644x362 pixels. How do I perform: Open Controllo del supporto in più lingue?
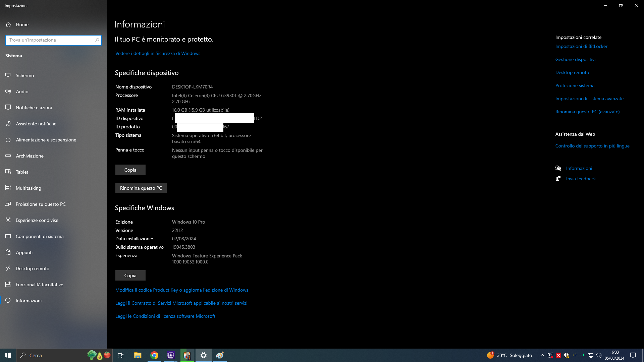pyautogui.click(x=592, y=146)
